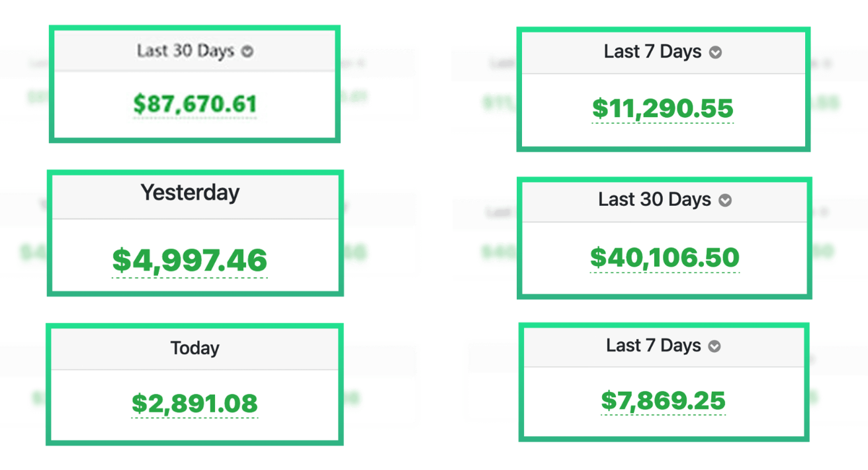This screenshot has height=470, width=868.
Task: Select the Today header
Action: (195, 348)
